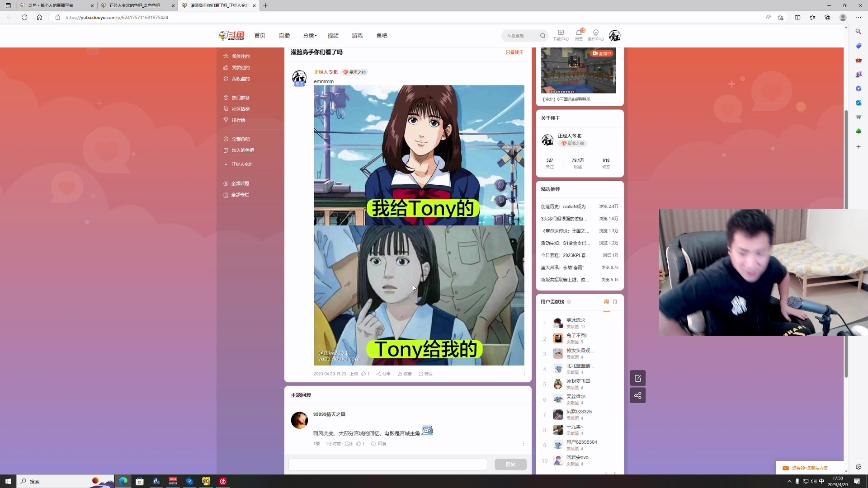The width and height of the screenshot is (868, 488).
Task: Open ranking user 寒冰流火
Action: (x=576, y=320)
